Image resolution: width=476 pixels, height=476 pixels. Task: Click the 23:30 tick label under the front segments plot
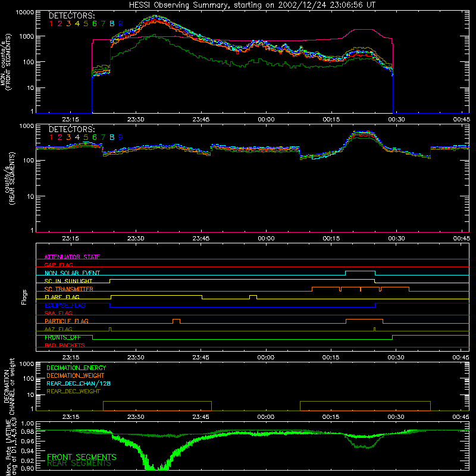(x=136, y=120)
